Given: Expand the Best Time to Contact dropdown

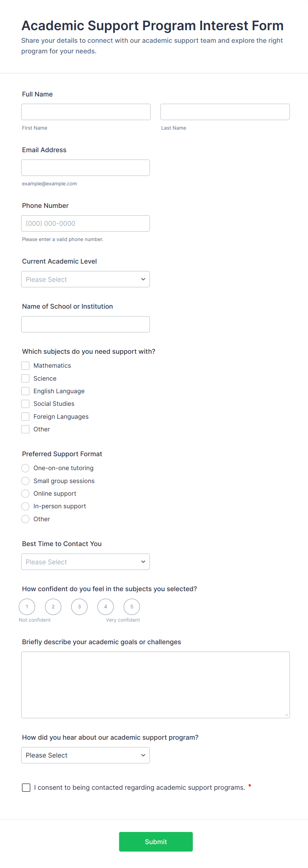Looking at the screenshot, I should point(85,562).
